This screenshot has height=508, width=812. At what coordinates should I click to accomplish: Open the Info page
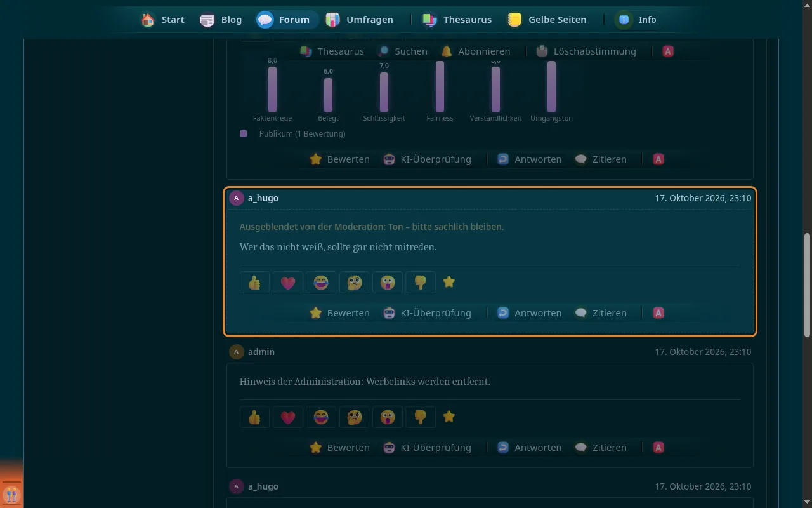coord(636,20)
